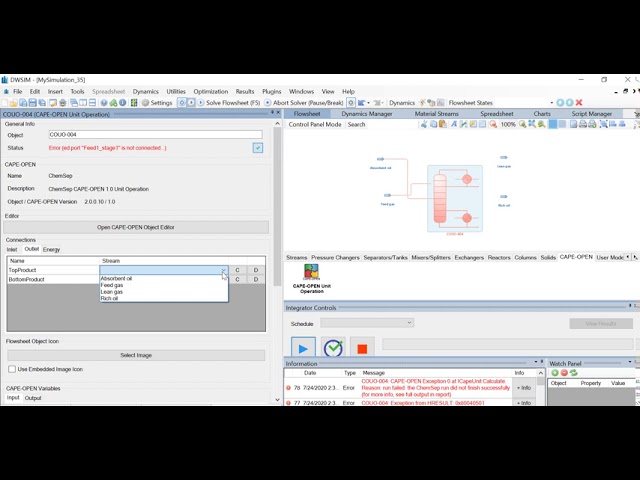Click the green donate icon in toolbar
The height and width of the screenshot is (480, 640).
coord(113,103)
